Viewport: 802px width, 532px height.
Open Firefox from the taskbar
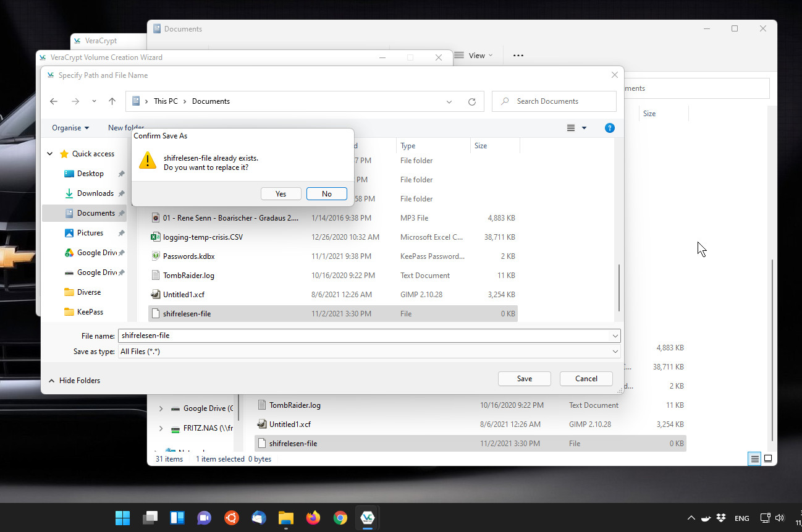click(313, 518)
